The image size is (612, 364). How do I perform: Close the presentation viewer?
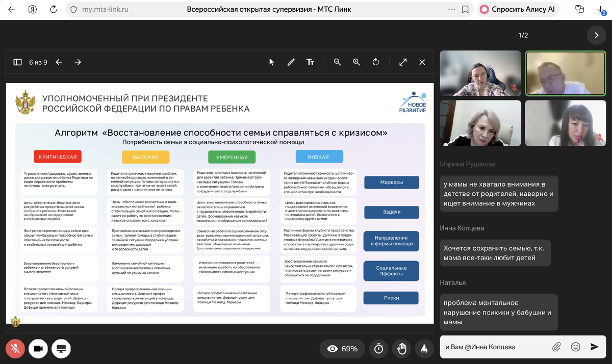pyautogui.click(x=422, y=62)
